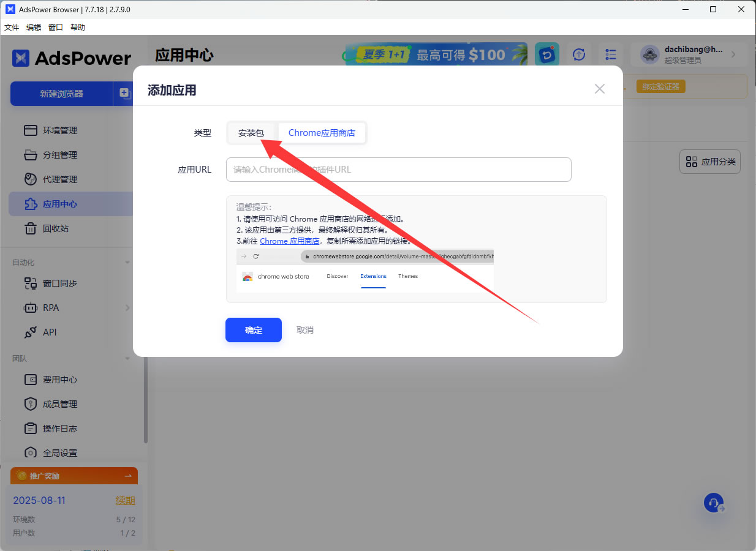Click the customer support headset icon

coord(714,503)
